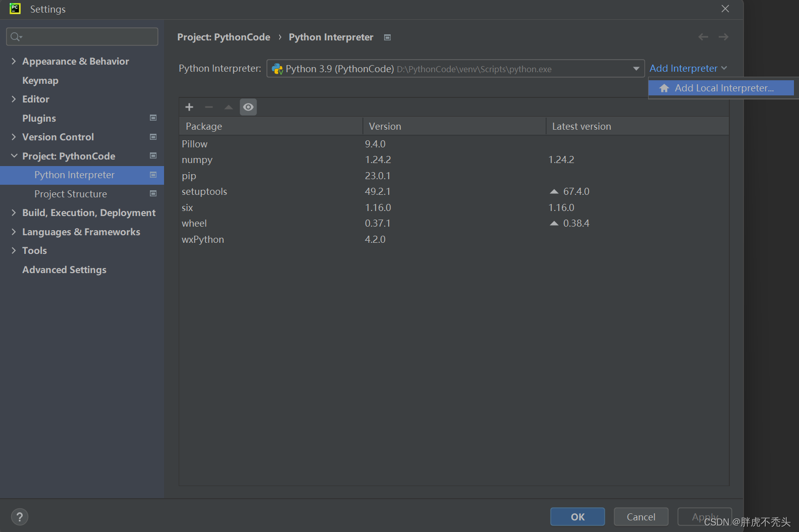Open the help question mark button
Image resolution: width=799 pixels, height=532 pixels.
(20, 517)
